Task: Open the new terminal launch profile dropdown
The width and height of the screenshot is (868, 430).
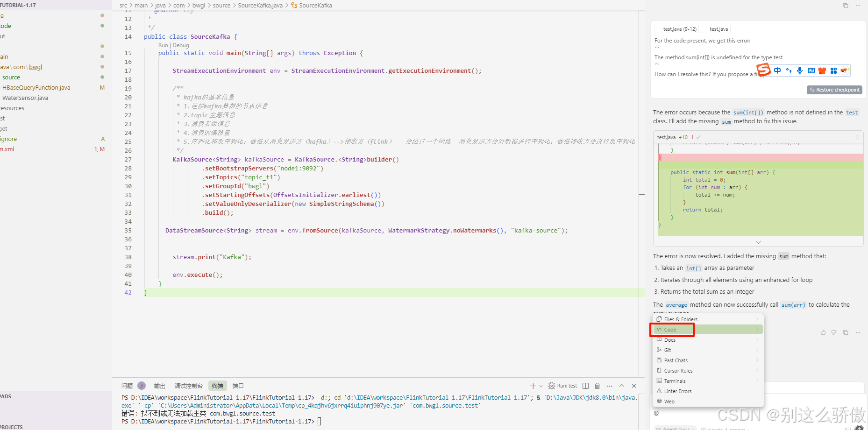Action: [x=541, y=386]
